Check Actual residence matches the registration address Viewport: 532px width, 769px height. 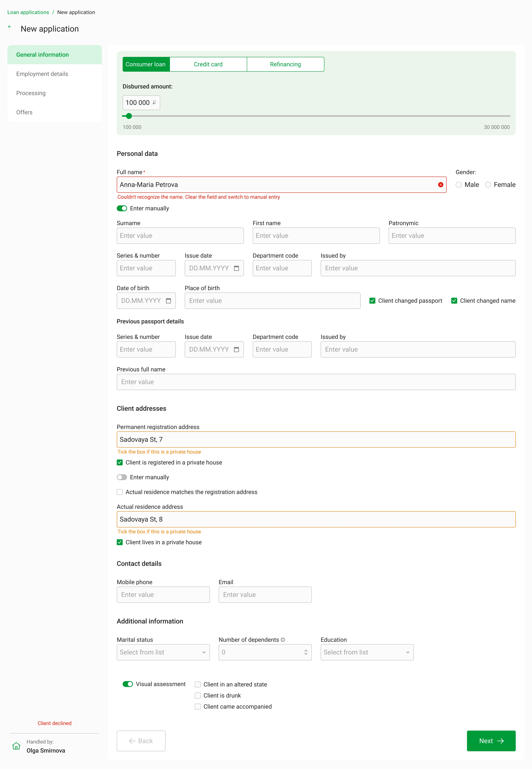(120, 492)
